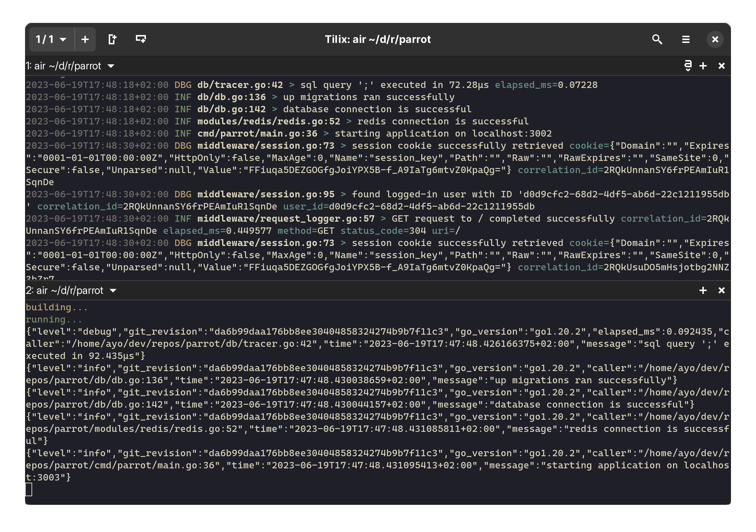Image resolution: width=756 pixels, height=532 pixels.
Task: Maximize terminal 2 with its plus icon
Action: [703, 290]
